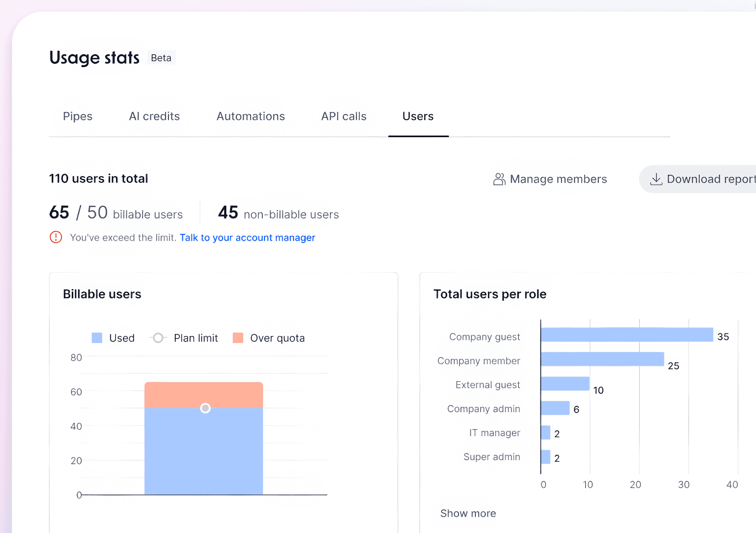756x533 pixels.
Task: Select the IT manager bar
Action: click(546, 432)
